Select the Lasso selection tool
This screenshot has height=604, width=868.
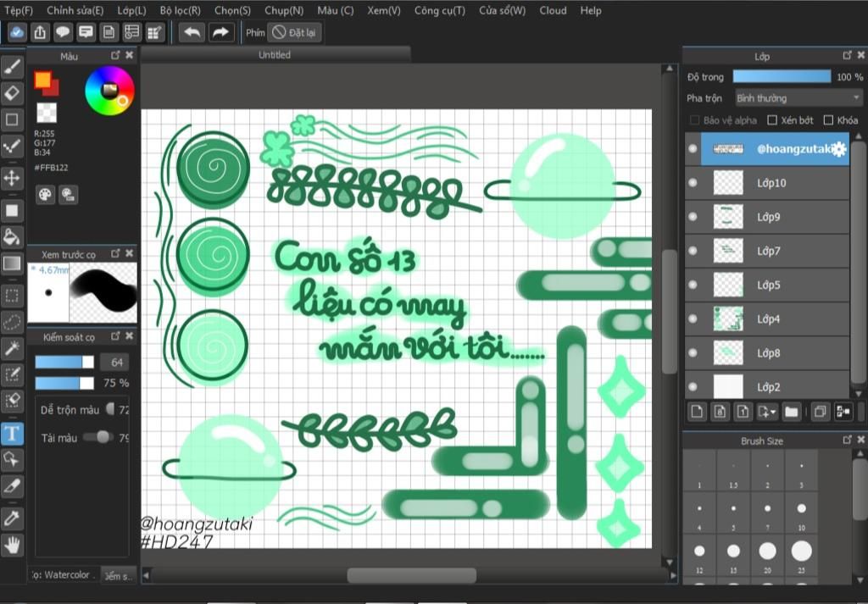pyautogui.click(x=12, y=322)
